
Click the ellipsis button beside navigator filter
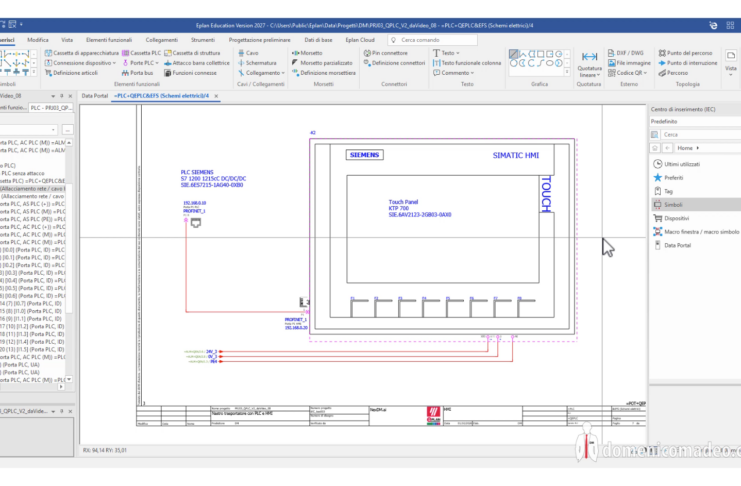[x=68, y=130]
